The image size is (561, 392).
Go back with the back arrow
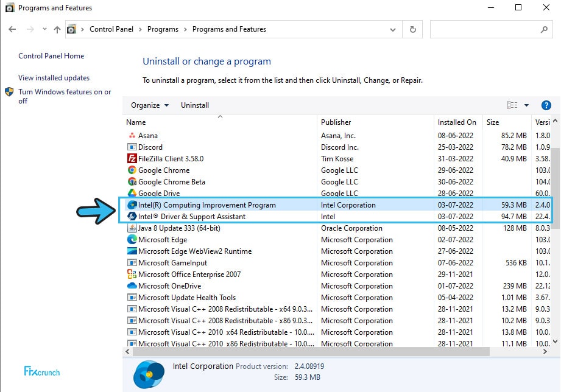12,29
